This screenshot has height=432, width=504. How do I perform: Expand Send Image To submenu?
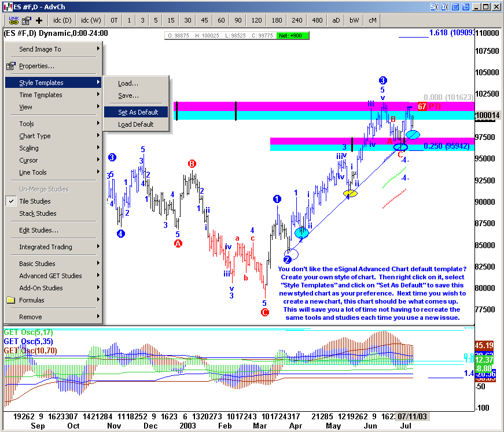(53, 49)
